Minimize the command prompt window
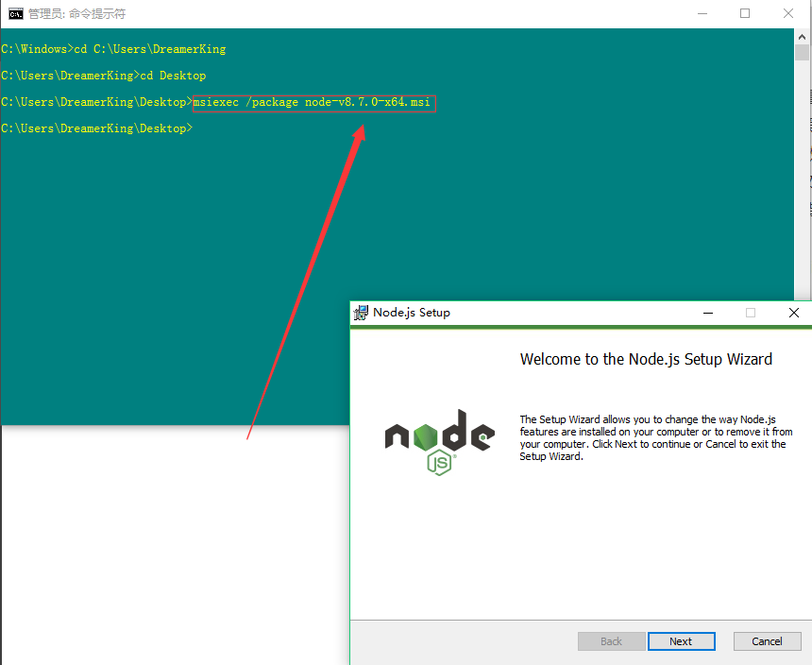Viewport: 812px width, 665px height. (702, 13)
